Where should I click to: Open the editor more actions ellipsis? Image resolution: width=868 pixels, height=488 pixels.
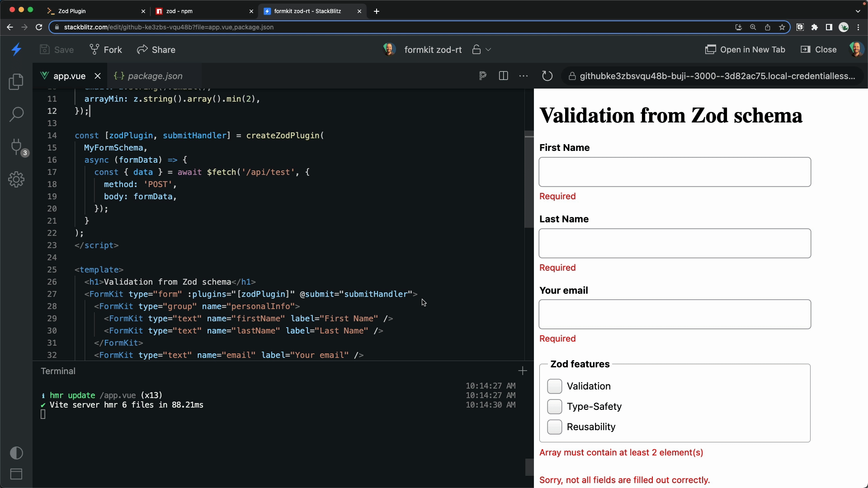point(524,76)
